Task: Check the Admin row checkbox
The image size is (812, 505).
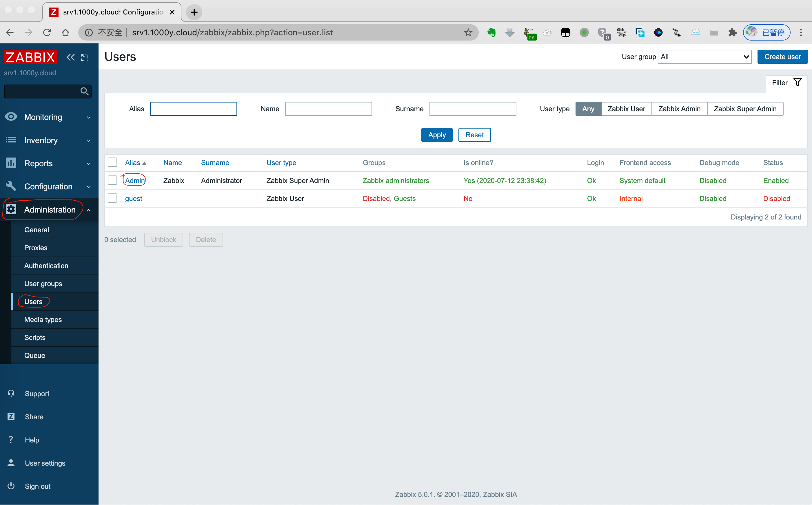Action: [x=112, y=180]
